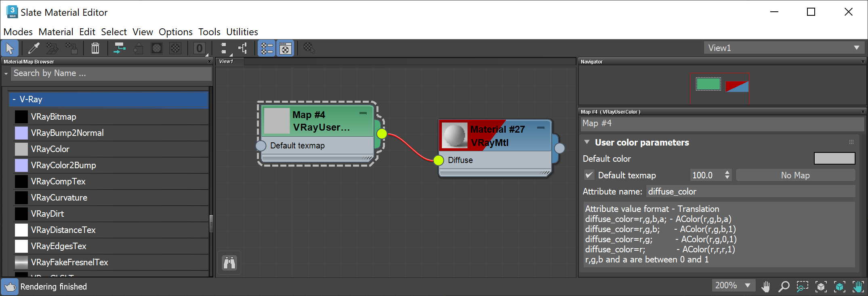
Task: Click Material #27 sphere preview thumbnail
Action: 454,135
